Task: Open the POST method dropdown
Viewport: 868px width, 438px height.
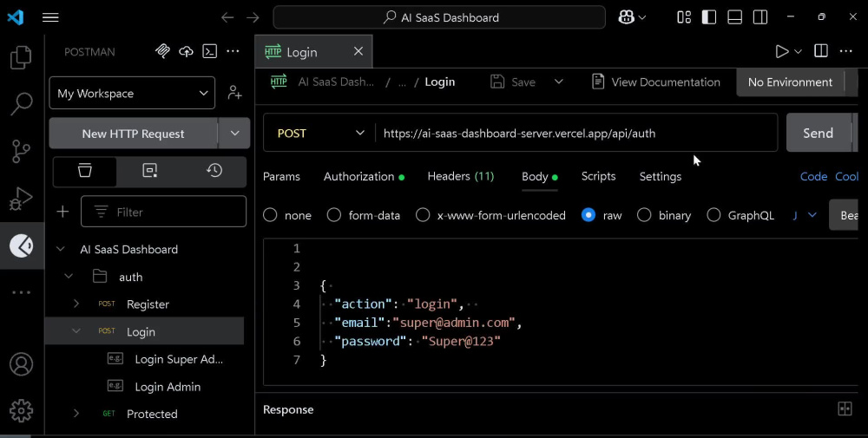Action: point(320,134)
